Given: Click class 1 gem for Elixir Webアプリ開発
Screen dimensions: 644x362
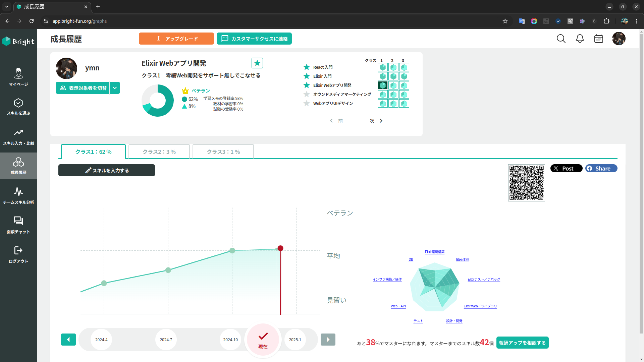Looking at the screenshot, I should click(x=382, y=85).
